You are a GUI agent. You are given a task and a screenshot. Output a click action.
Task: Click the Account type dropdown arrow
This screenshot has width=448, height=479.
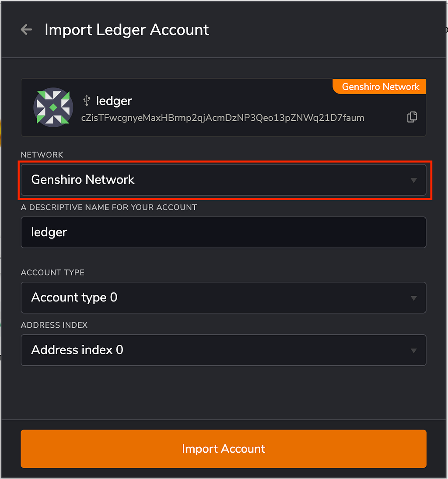coord(413,298)
